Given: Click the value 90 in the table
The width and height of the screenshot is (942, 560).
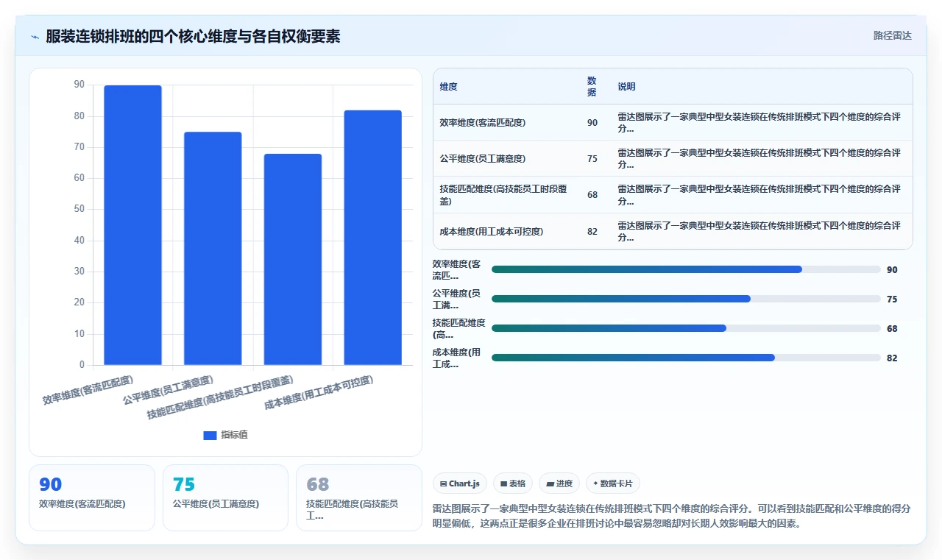Looking at the screenshot, I should pyautogui.click(x=592, y=123).
